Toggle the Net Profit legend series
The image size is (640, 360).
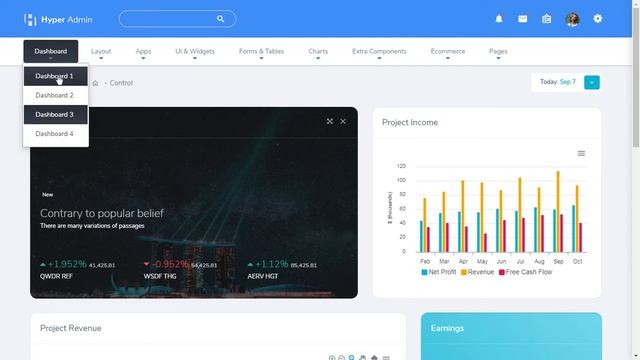pyautogui.click(x=439, y=272)
